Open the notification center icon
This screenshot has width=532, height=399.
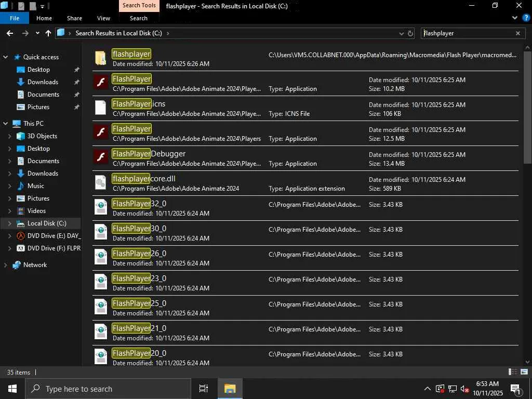coord(515,389)
